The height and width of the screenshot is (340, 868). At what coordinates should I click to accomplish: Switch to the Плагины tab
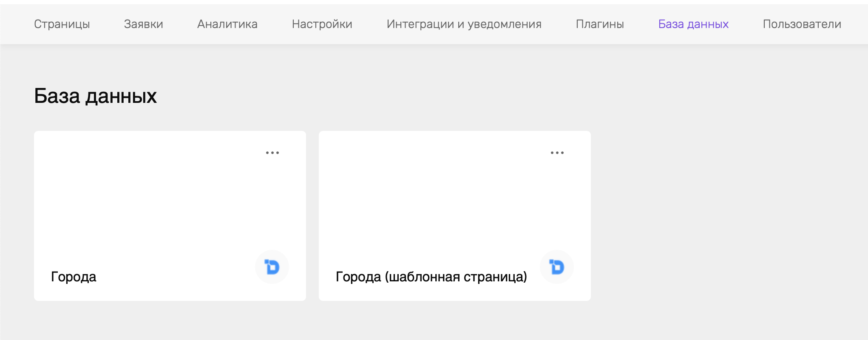click(600, 24)
